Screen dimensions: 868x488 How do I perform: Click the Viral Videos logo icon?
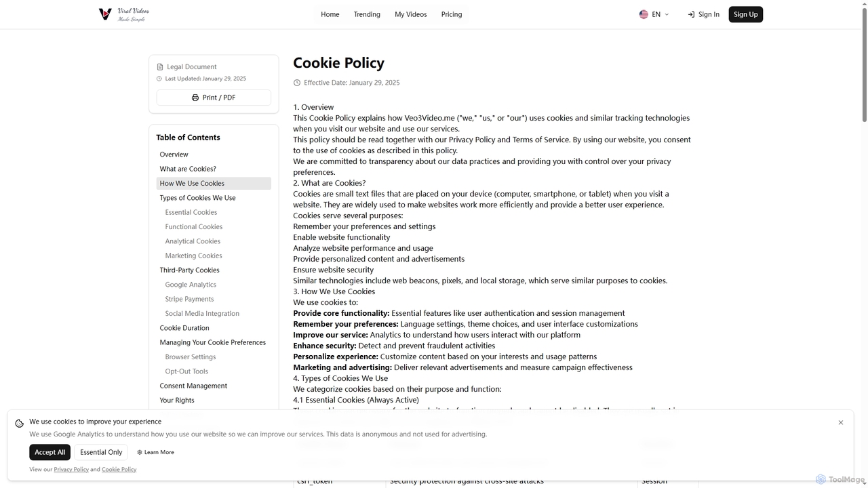click(x=105, y=14)
